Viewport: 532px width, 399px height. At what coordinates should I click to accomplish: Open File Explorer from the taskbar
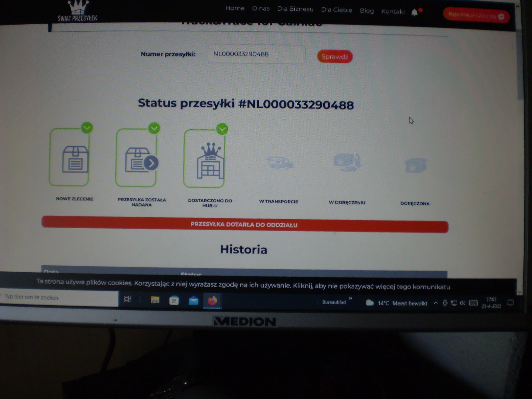[155, 300]
